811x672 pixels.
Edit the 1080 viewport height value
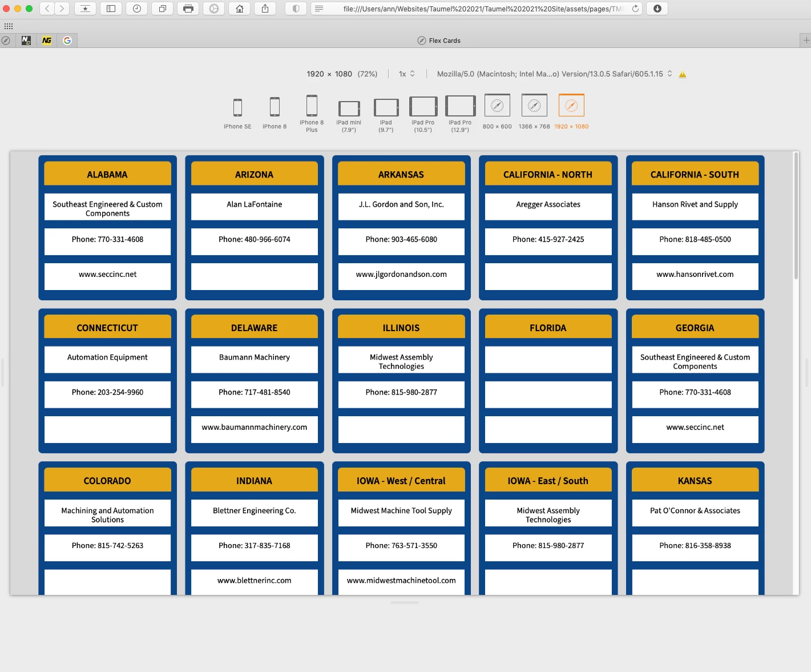(x=344, y=74)
